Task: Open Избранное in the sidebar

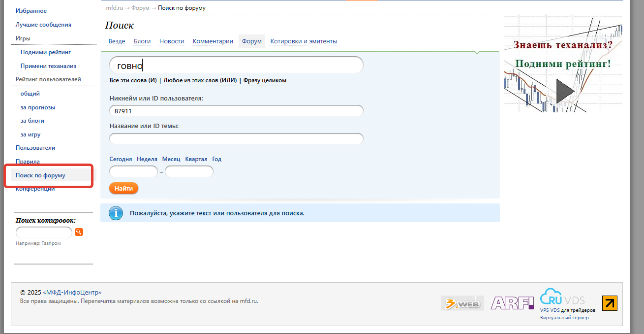Action: pos(31,11)
